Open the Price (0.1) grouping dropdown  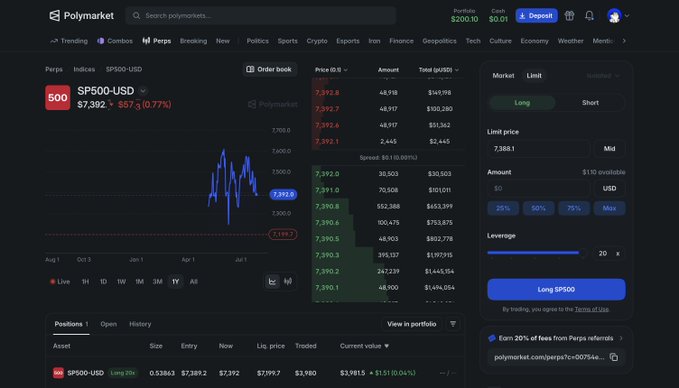pyautogui.click(x=331, y=70)
